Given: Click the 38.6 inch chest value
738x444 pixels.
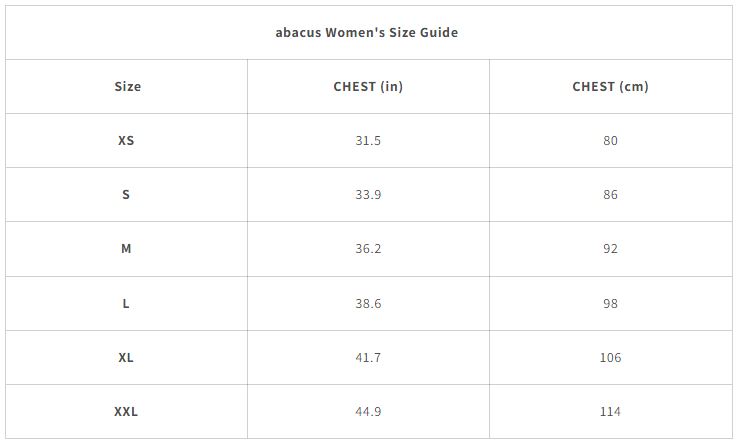Looking at the screenshot, I should (x=368, y=303).
